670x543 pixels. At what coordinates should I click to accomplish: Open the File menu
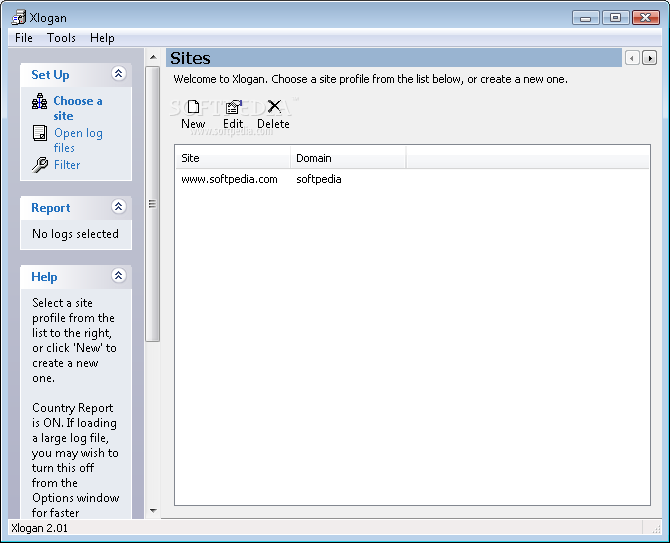[x=24, y=38]
